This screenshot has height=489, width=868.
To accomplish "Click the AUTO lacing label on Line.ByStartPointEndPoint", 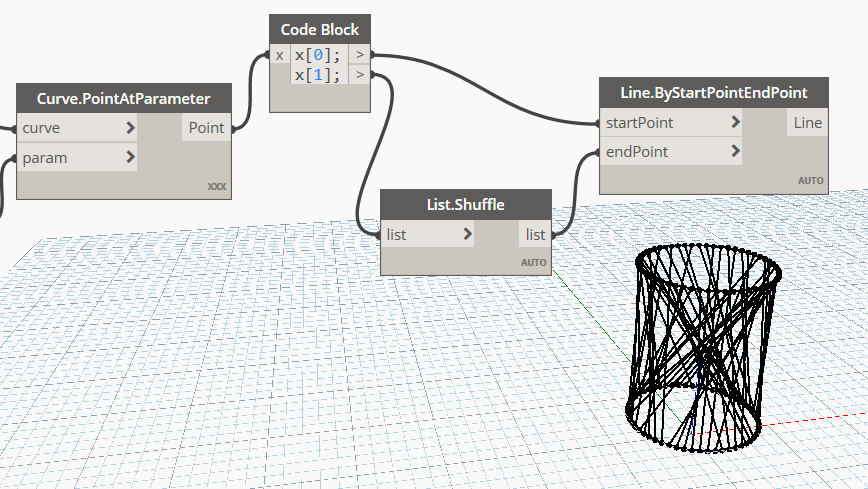I will 809,181.
